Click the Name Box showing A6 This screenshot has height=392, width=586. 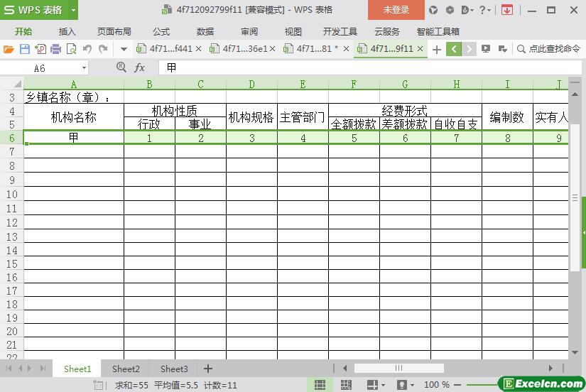(40, 68)
